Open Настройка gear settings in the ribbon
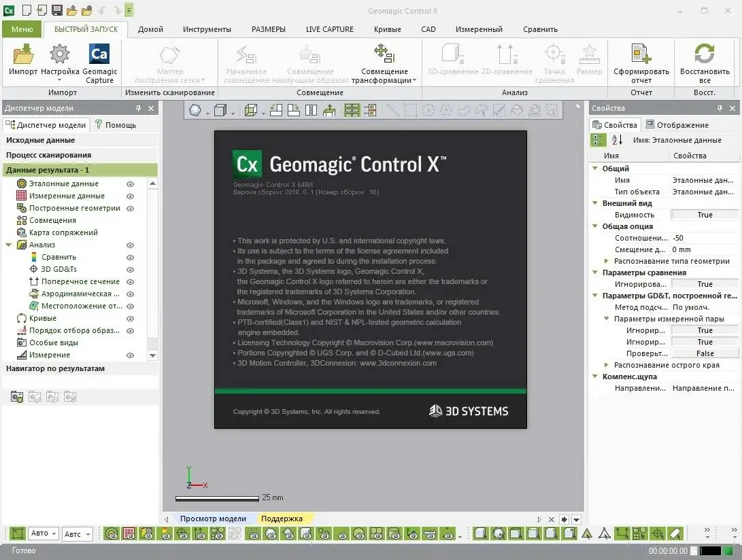Image resolution: width=742 pixels, height=560 pixels. [60, 54]
